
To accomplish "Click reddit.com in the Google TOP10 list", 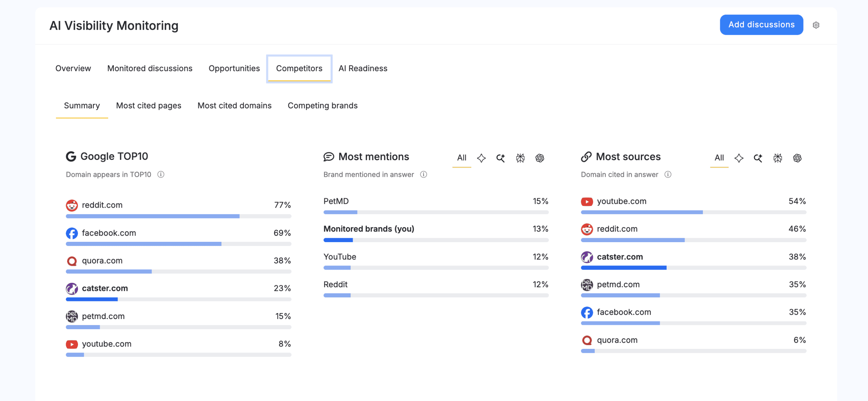I will click(102, 205).
